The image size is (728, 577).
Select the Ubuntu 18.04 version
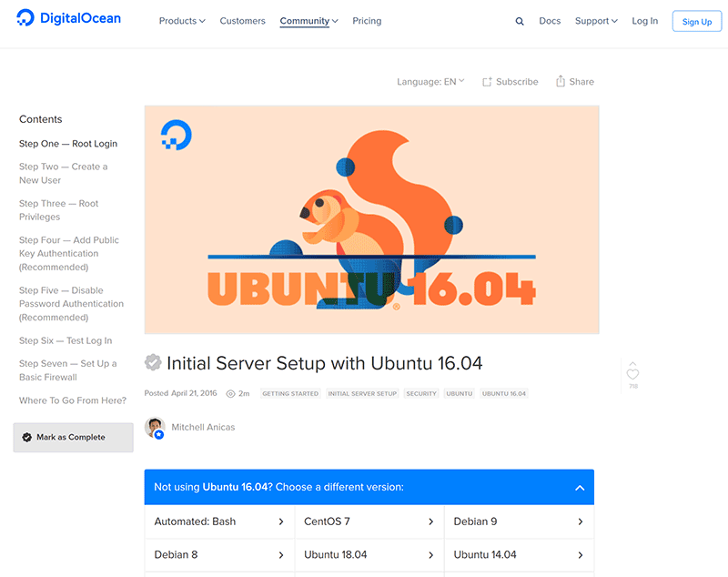(x=369, y=555)
